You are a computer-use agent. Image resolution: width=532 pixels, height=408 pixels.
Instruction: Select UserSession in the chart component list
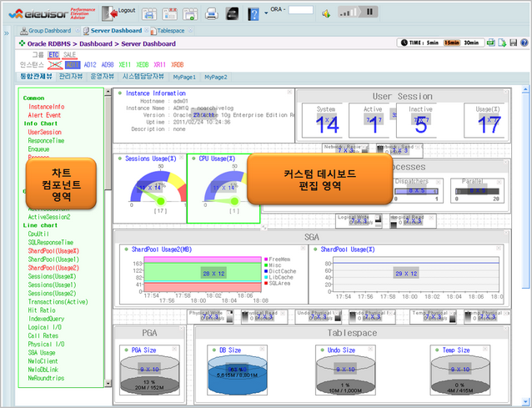click(44, 132)
